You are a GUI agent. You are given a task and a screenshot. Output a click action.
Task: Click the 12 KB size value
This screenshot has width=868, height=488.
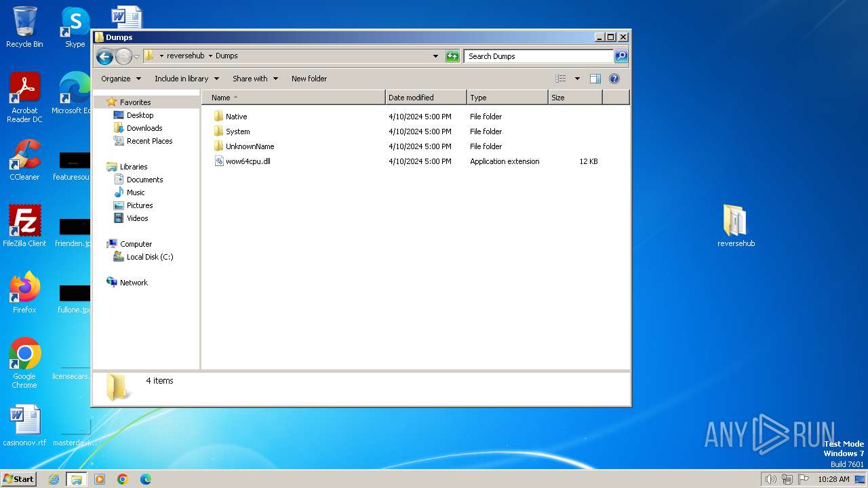coord(589,161)
